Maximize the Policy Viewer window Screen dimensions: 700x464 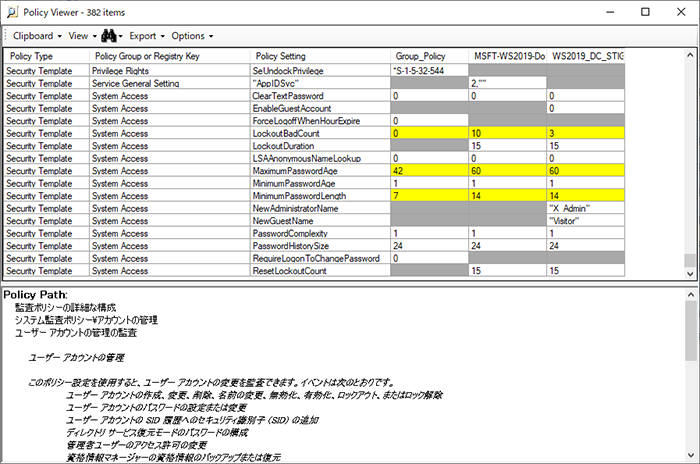645,11
